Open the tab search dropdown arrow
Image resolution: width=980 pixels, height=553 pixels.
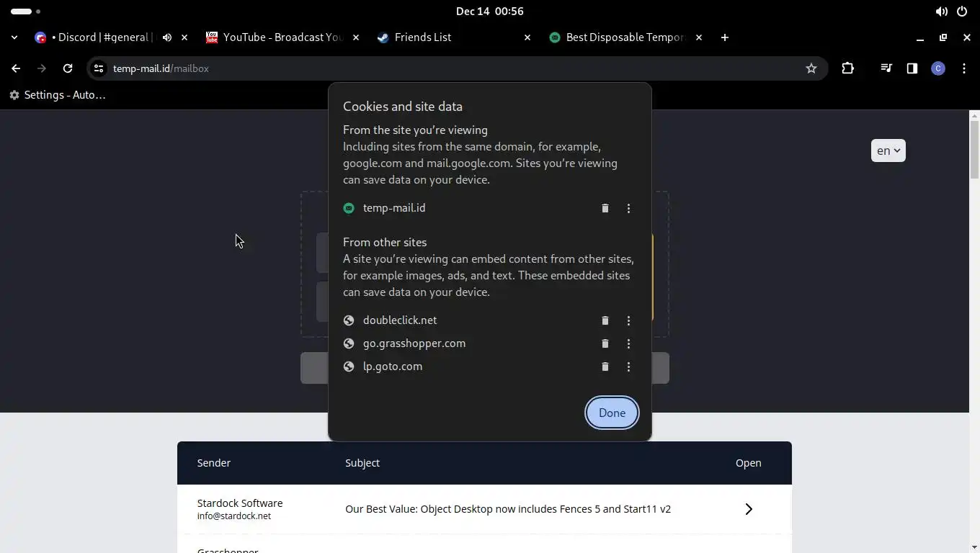(14, 37)
